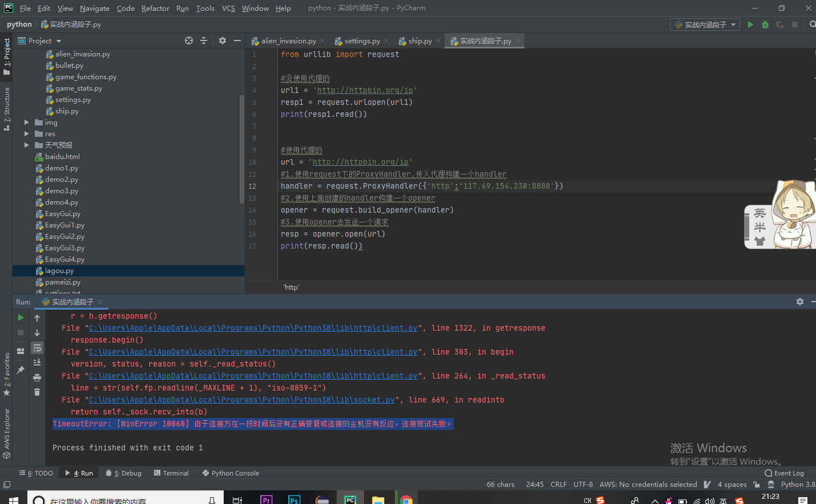Open client.py link at line 303
The width and height of the screenshot is (816, 504).
click(253, 352)
